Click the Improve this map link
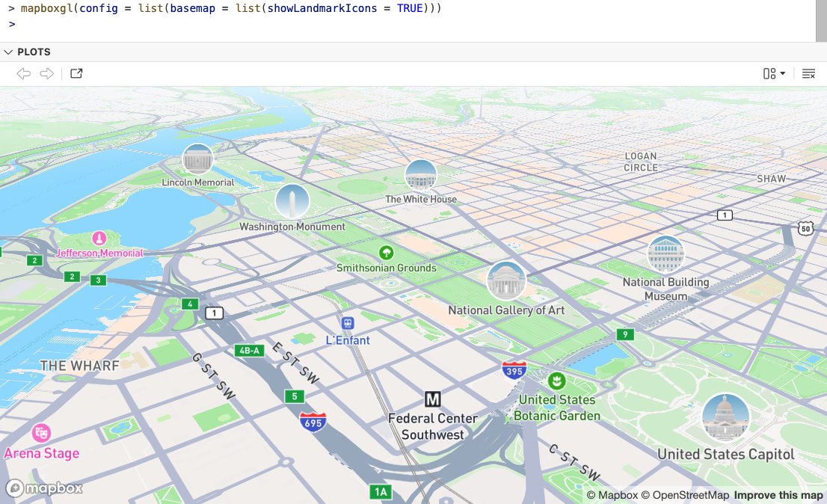Screen dimensions: 827x504 (x=778, y=495)
